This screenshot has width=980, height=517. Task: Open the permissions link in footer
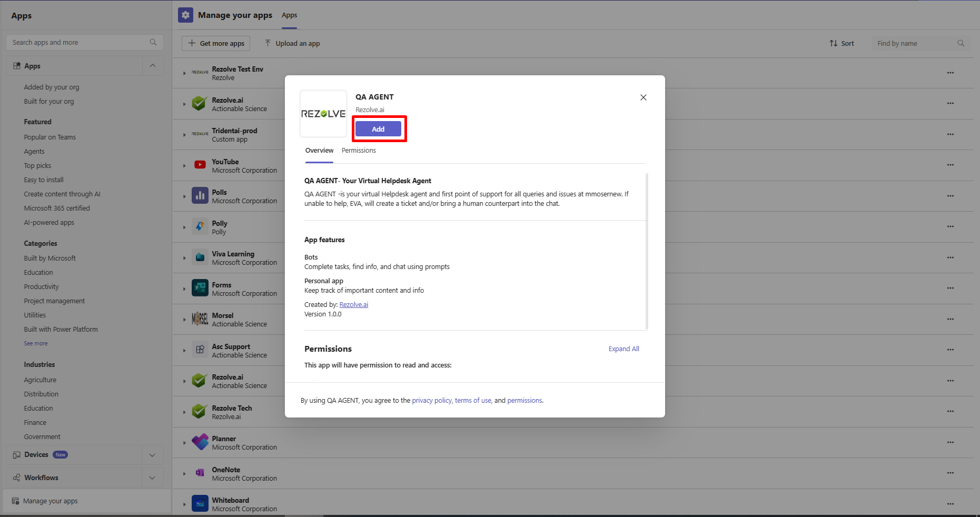pos(524,401)
